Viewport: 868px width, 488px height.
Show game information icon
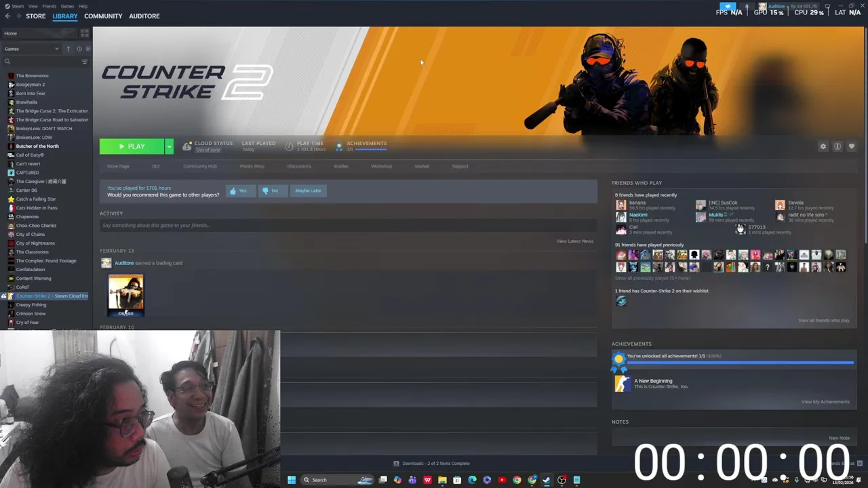[837, 146]
